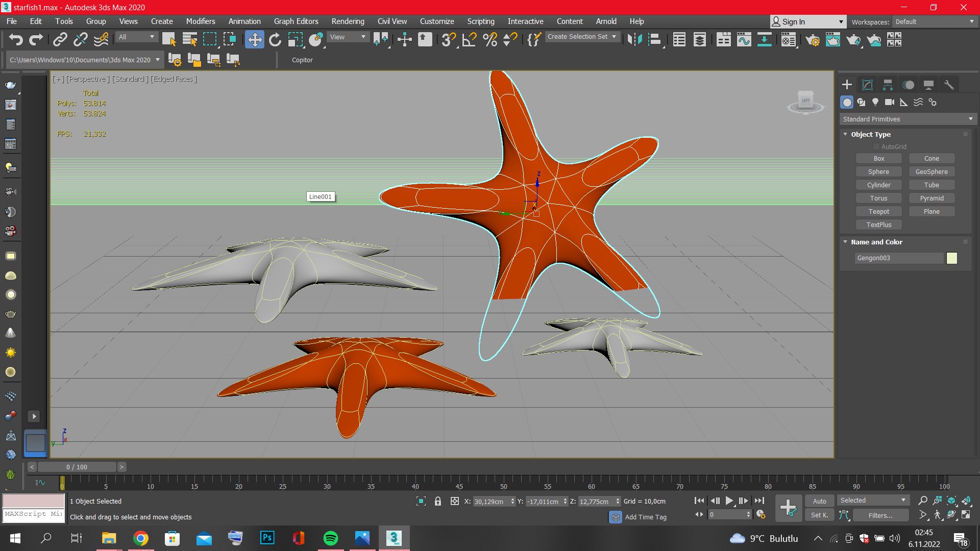Click the Redo arrow icon
Viewport: 980px width, 551px height.
point(36,39)
